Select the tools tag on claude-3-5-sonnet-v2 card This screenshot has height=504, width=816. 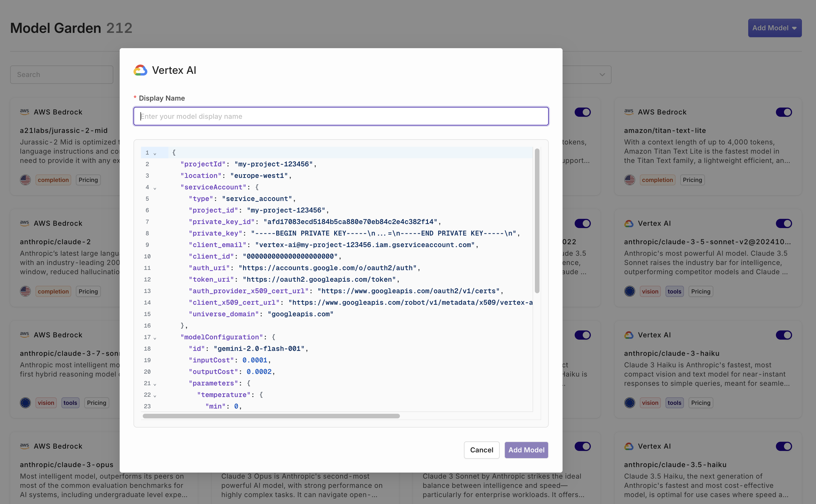674,291
